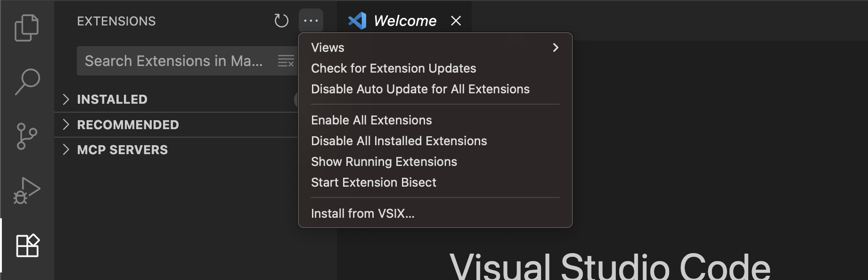
Task: Choose Check for Extension Updates
Action: pos(393,68)
